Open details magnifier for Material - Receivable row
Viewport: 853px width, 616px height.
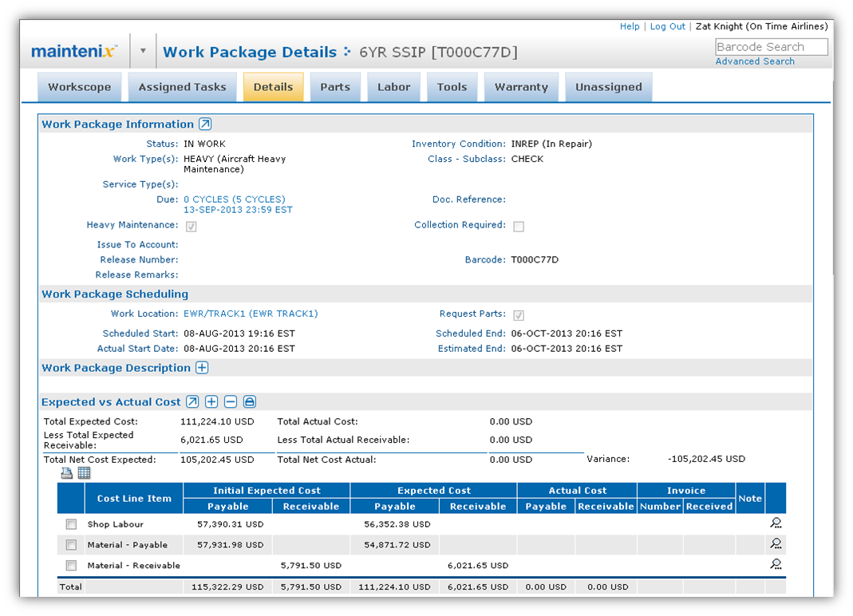tap(776, 564)
